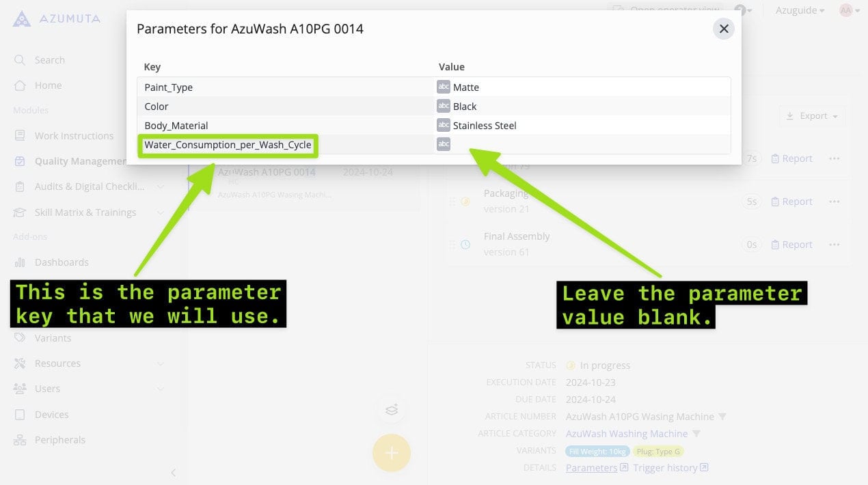Expand Audits & Digital Checklists menu
This screenshot has width=868, height=485.
click(x=160, y=186)
